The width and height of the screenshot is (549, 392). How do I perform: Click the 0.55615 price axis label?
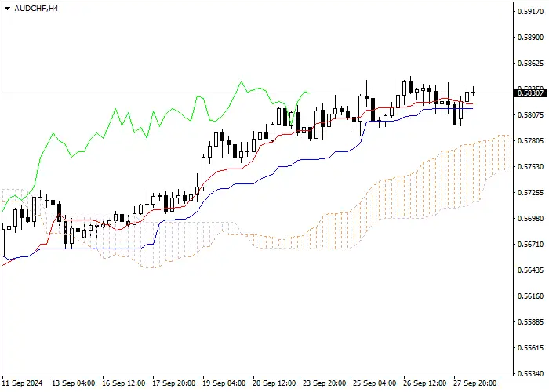tap(531, 348)
